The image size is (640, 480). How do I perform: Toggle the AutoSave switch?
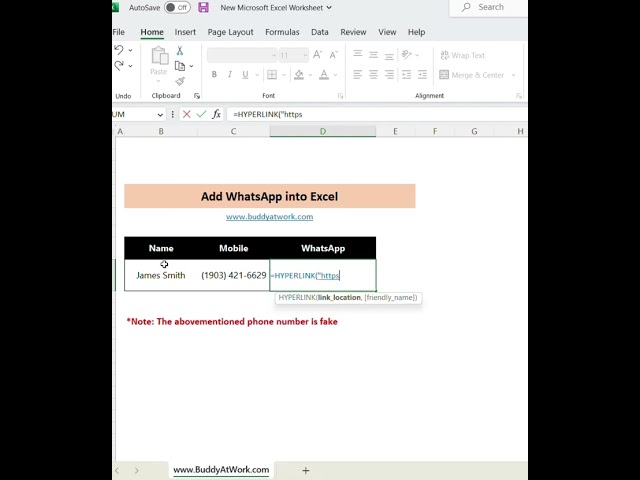178,7
